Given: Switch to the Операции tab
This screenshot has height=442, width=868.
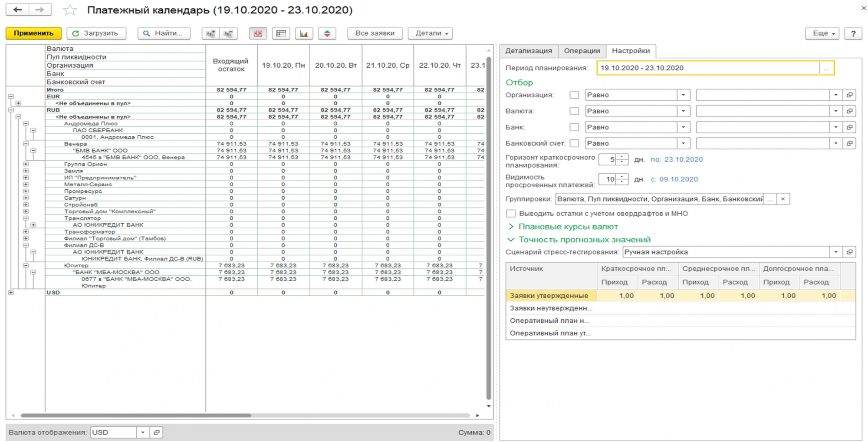Looking at the screenshot, I should (582, 51).
